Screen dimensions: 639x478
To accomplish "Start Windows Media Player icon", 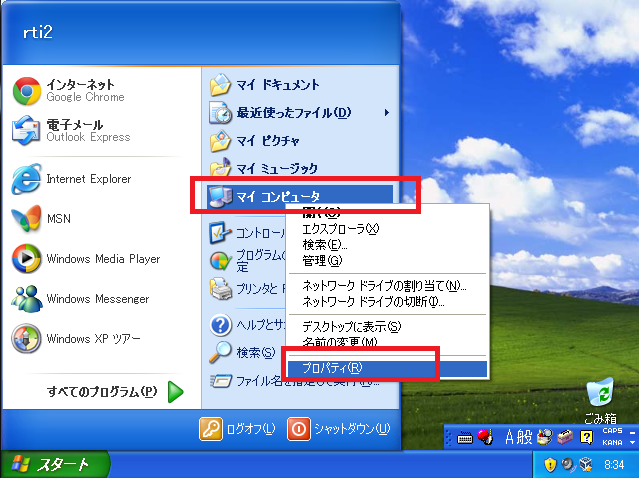I will [x=26, y=258].
